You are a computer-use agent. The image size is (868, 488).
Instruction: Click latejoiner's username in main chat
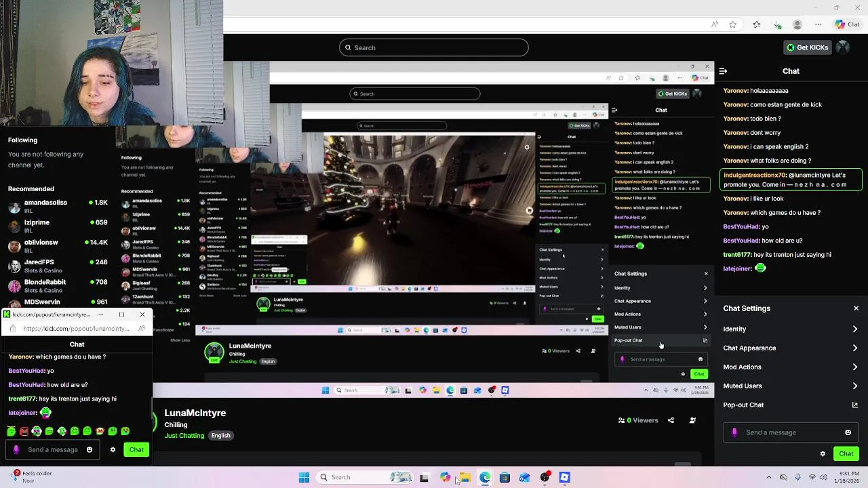pyautogui.click(x=738, y=268)
